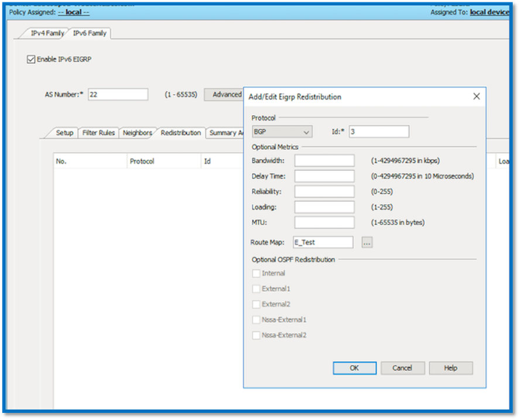520x420 pixels.
Task: Focus the AS Number field
Action: (118, 94)
